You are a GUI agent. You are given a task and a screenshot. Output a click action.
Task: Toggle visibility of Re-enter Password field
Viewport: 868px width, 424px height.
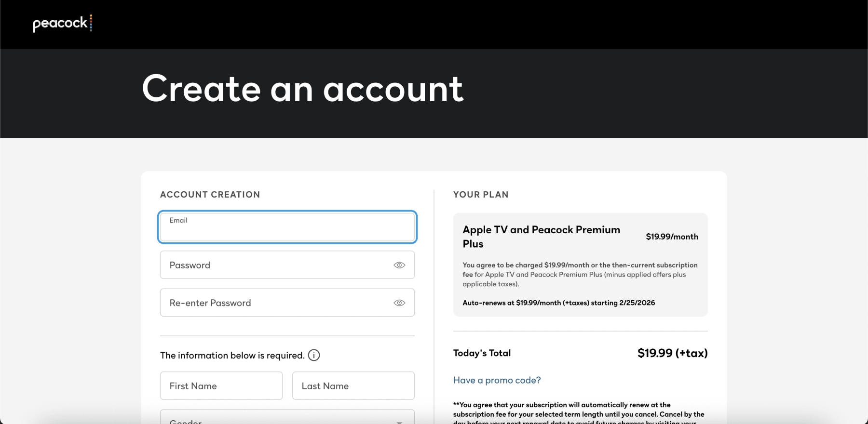(x=399, y=303)
